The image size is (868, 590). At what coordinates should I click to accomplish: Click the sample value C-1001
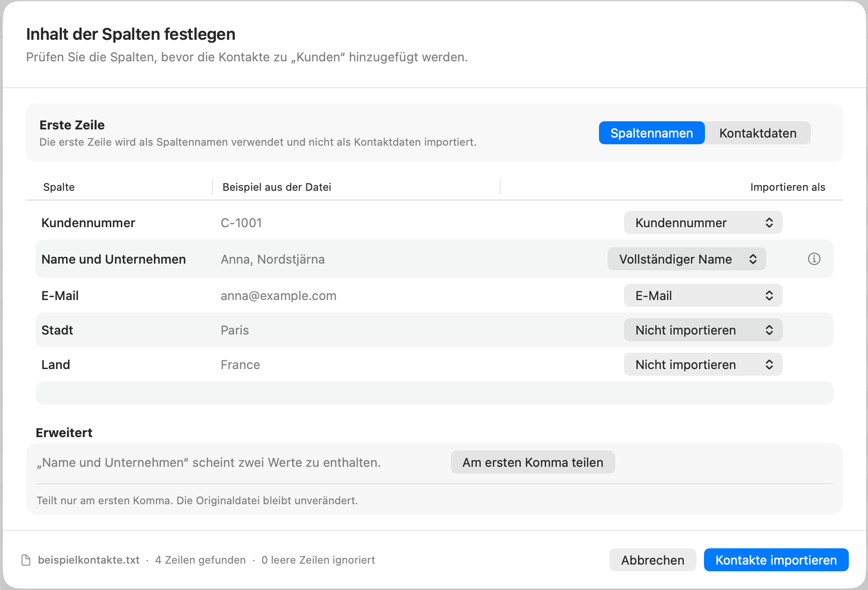click(x=241, y=222)
